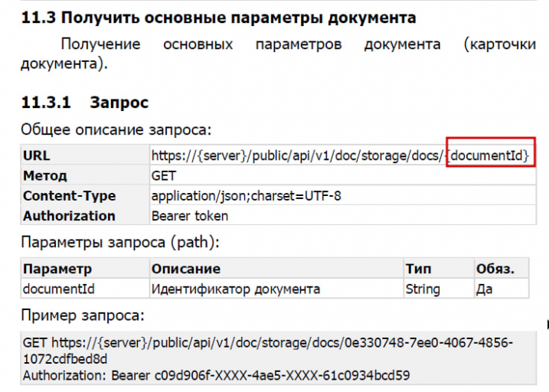Click the 'application/json;charset=UTF-8' value
The image size is (549, 392).
tap(246, 196)
